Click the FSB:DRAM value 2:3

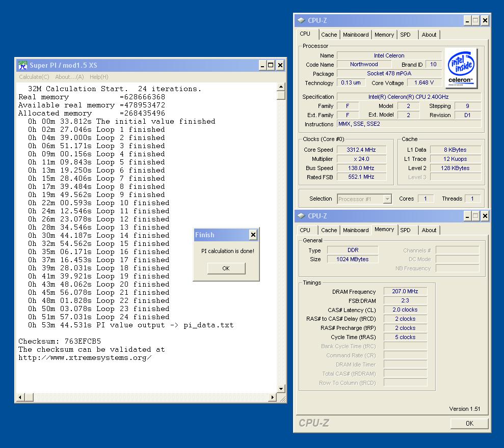(405, 300)
